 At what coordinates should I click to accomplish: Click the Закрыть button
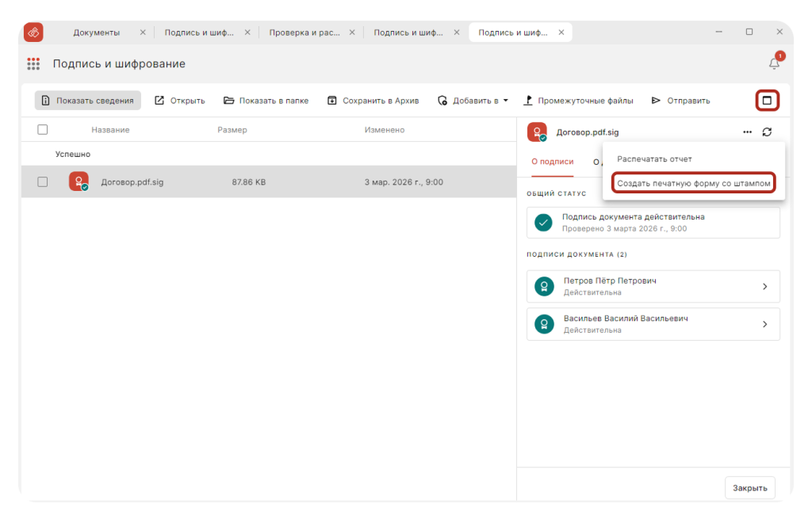(749, 488)
